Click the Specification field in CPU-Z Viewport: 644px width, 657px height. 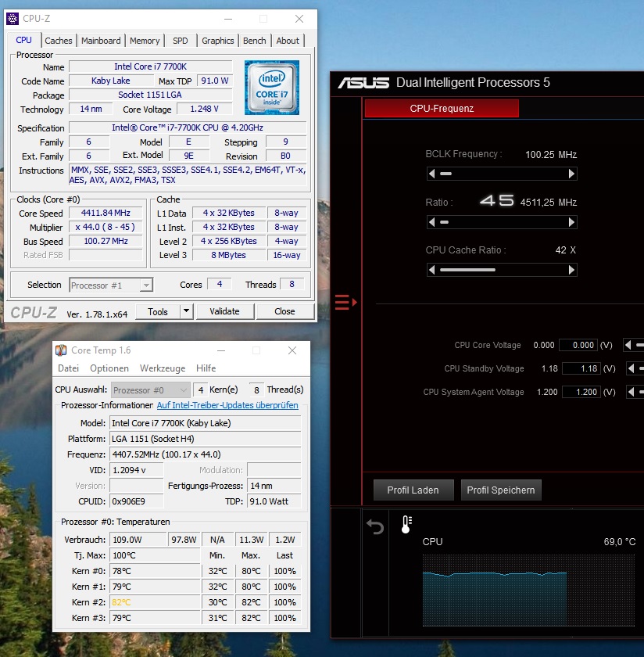[x=188, y=127]
